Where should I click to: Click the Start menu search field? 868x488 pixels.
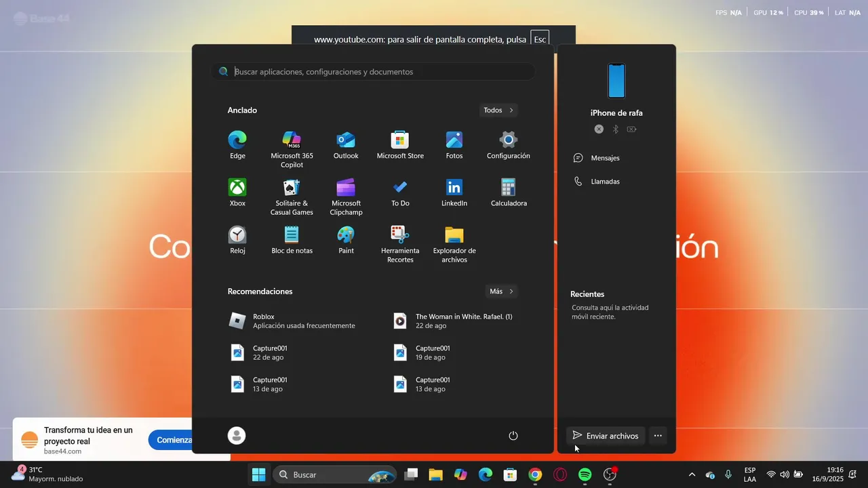373,71
